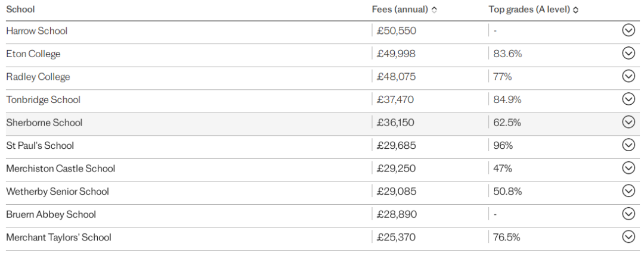Click the Sherborne School £36,150 fee cell

[x=395, y=123]
